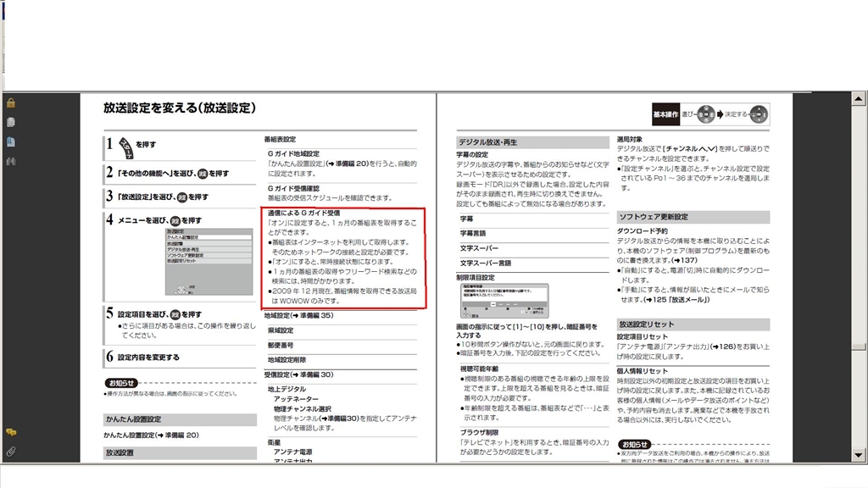
Task: Open the page thumbnails panel
Action: pos(10,122)
